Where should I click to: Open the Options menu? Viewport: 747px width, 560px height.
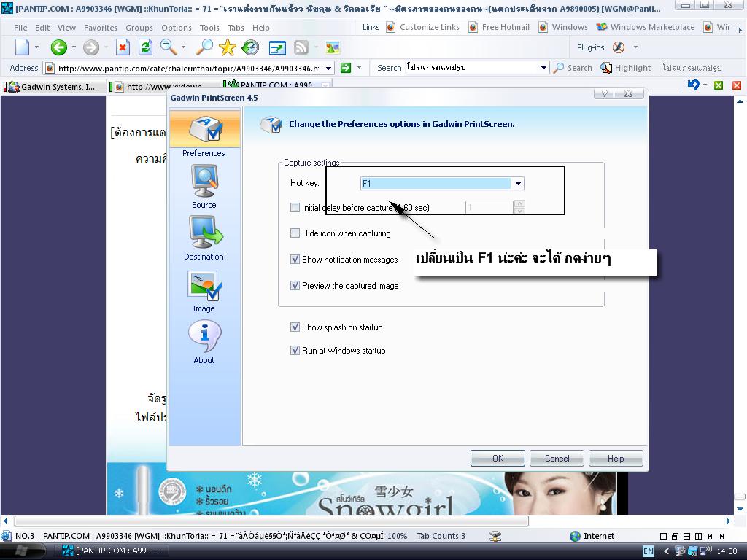[177, 28]
